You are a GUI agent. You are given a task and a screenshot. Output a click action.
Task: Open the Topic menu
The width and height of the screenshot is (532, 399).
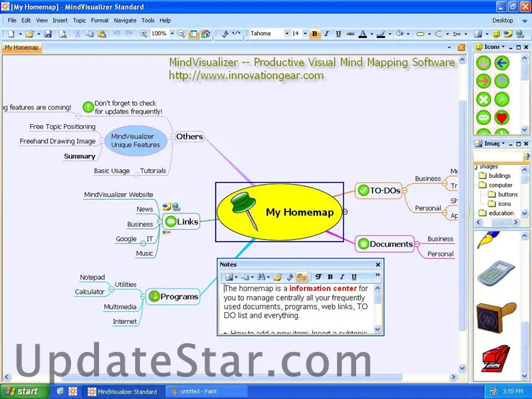coord(79,20)
